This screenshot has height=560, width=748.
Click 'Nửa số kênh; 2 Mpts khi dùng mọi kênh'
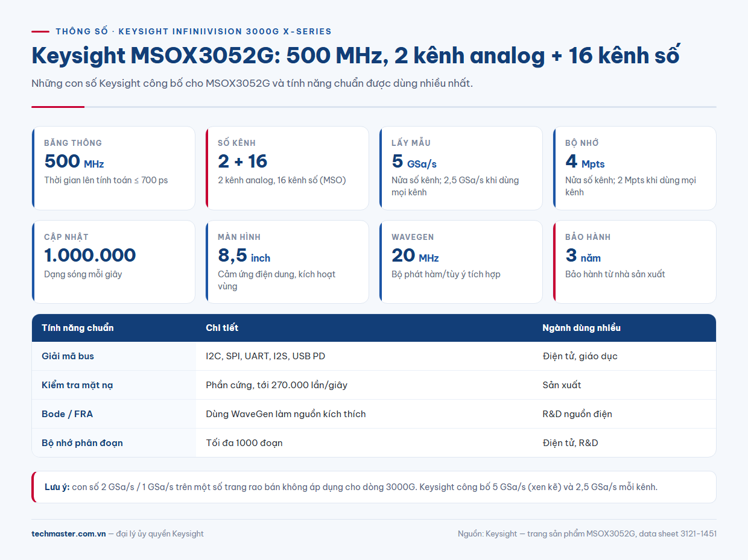pos(630,186)
